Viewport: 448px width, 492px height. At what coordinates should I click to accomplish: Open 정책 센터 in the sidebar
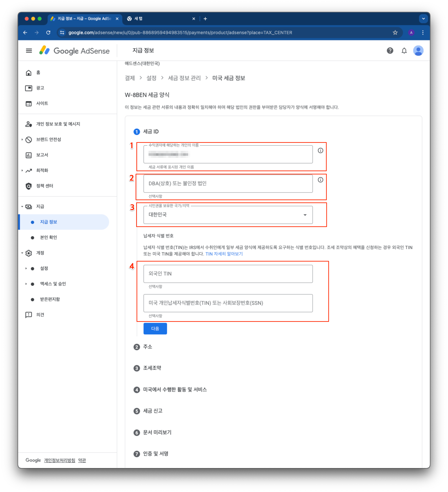click(45, 186)
